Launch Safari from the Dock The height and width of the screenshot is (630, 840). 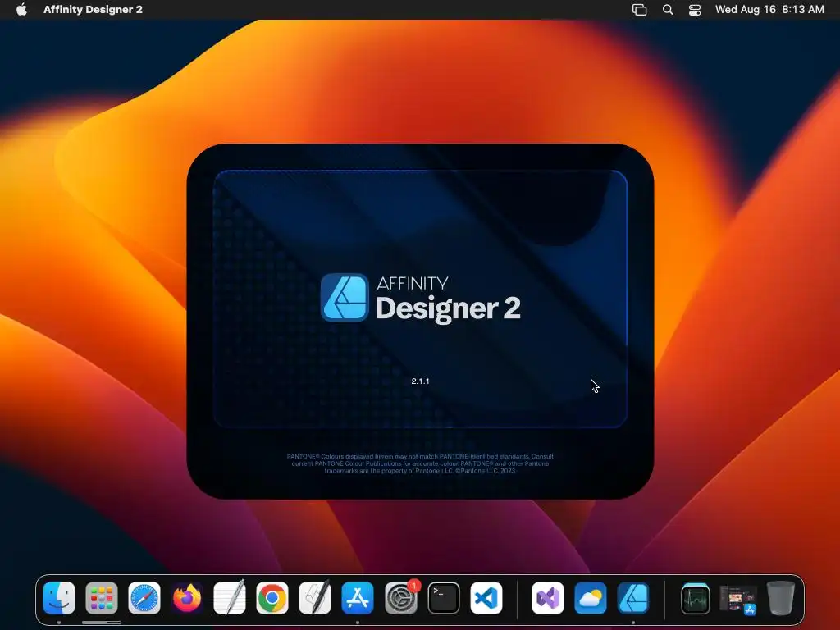pyautogui.click(x=144, y=598)
